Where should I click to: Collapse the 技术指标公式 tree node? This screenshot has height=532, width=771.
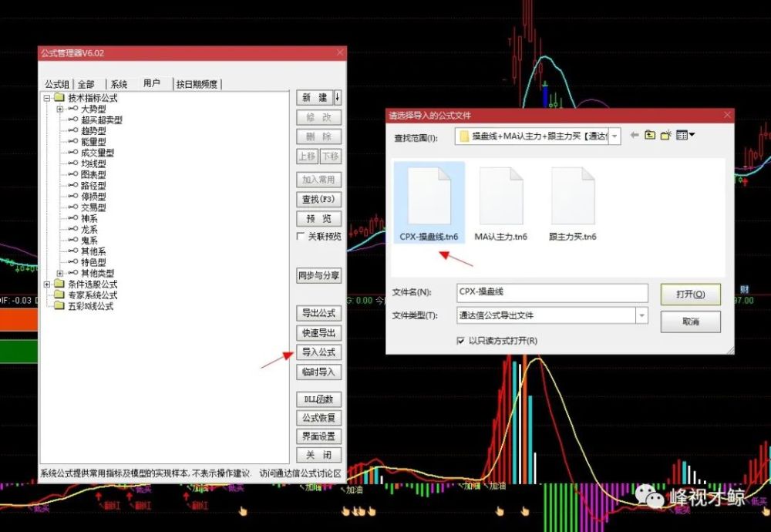(47, 99)
